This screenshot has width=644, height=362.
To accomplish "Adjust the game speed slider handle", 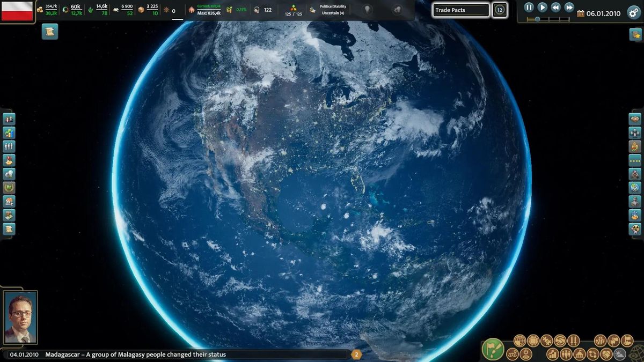I will 538,19.
